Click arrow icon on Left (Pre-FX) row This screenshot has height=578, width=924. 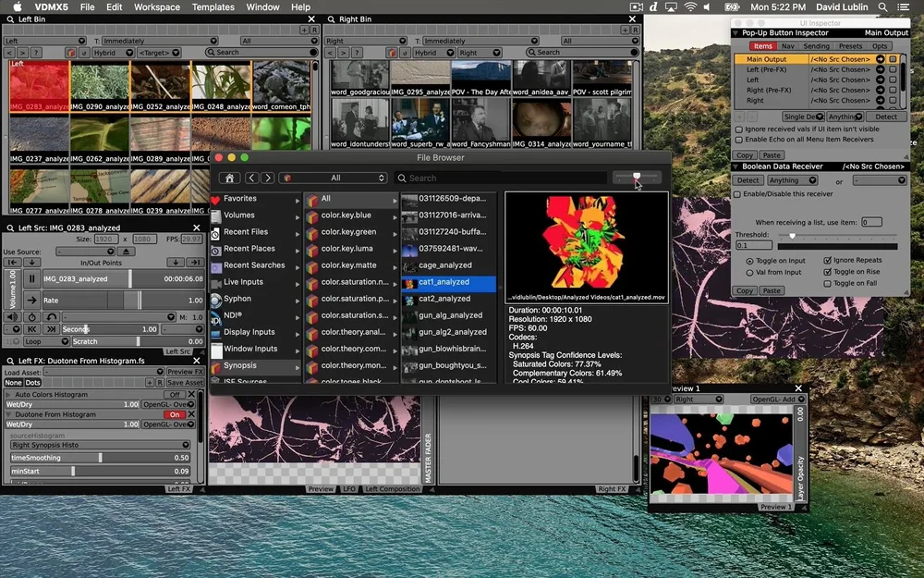[x=880, y=69]
